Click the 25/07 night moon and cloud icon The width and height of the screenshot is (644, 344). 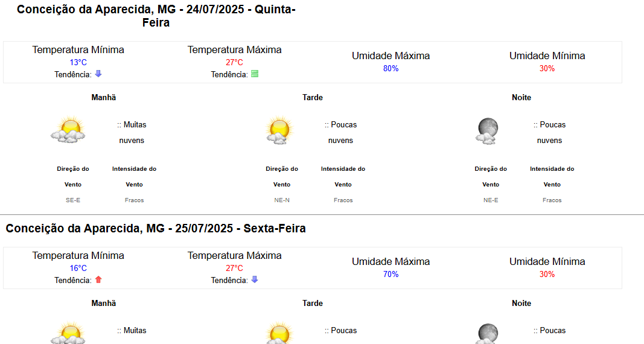(487, 333)
